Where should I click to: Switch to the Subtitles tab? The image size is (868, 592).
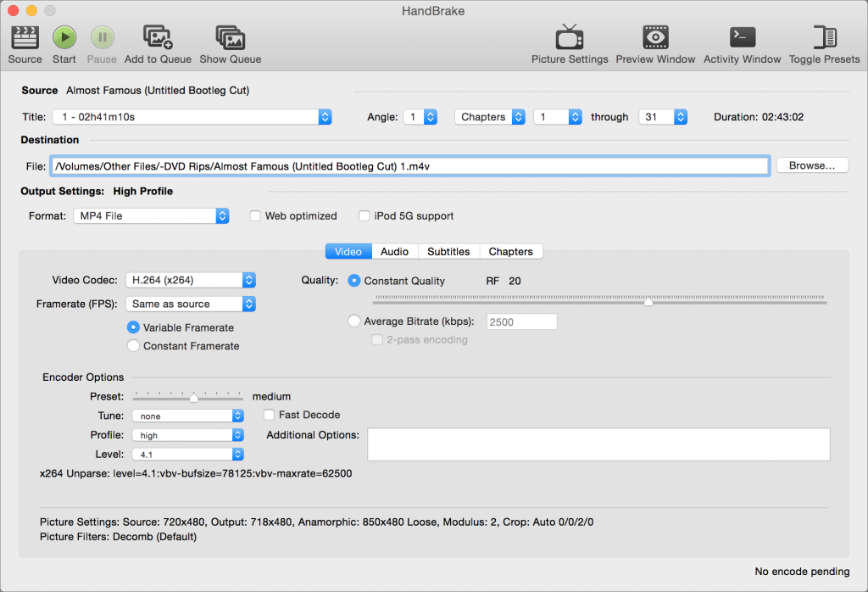(x=448, y=252)
